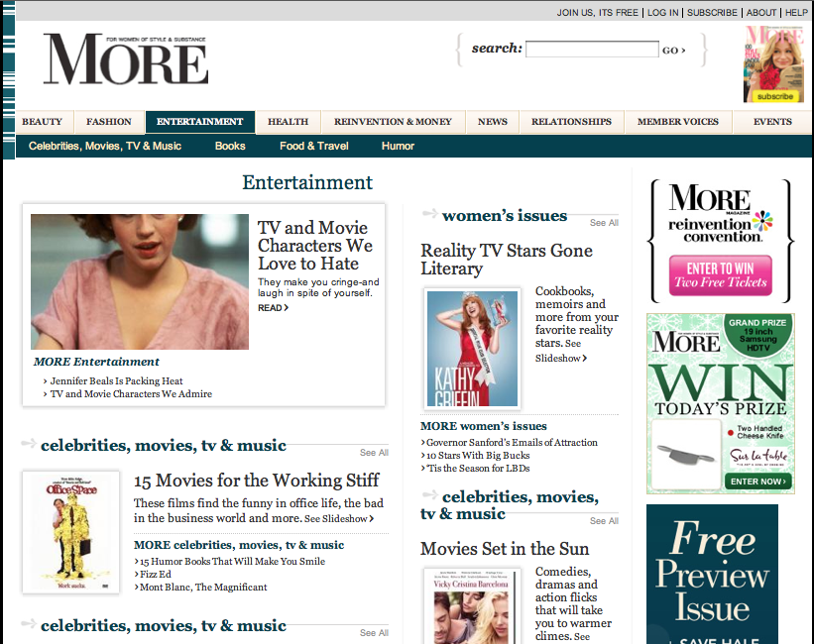Image resolution: width=814 pixels, height=644 pixels.
Task: Click the MORE magazine logo
Action: point(124,59)
